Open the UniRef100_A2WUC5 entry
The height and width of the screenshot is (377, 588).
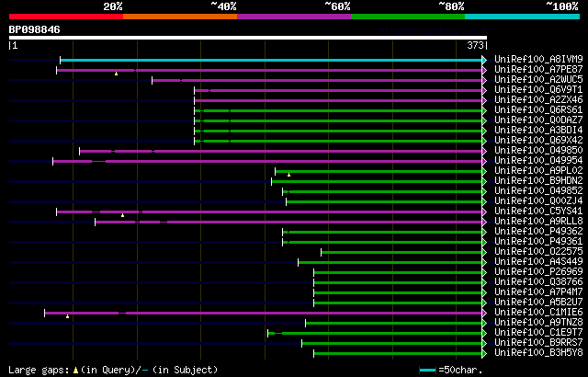[538, 79]
